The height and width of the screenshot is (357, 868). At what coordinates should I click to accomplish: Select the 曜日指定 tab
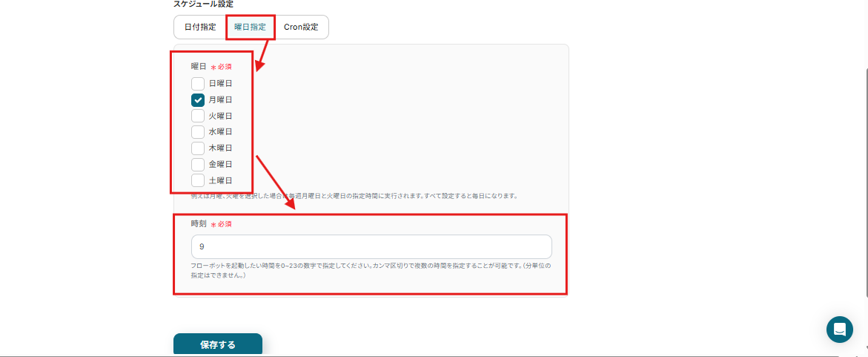click(251, 27)
